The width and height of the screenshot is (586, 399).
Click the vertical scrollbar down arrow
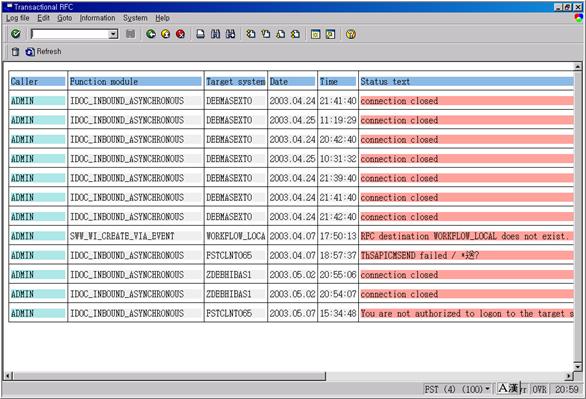pos(578,366)
